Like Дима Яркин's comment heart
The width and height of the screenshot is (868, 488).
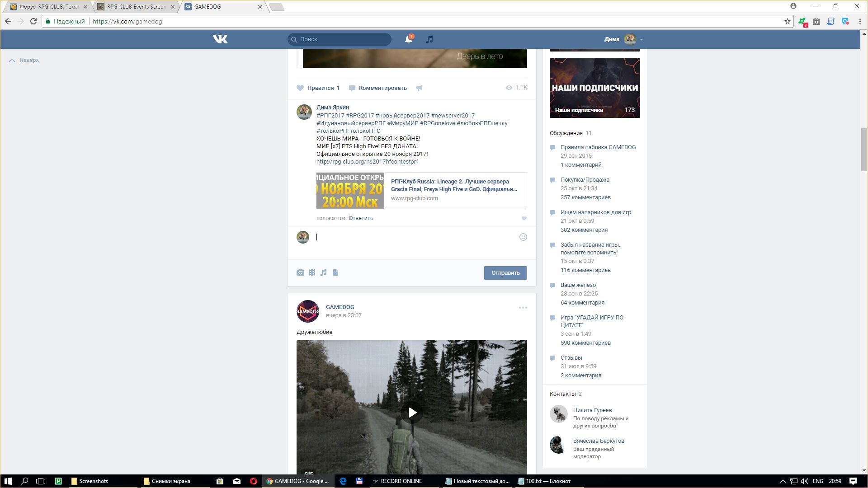pos(524,218)
